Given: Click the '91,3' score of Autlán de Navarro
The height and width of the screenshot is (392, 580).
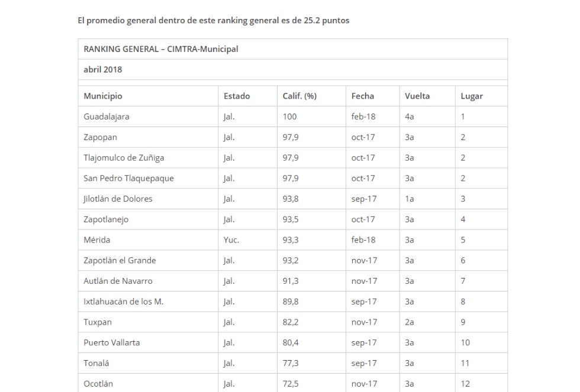Looking at the screenshot, I should click(291, 281).
